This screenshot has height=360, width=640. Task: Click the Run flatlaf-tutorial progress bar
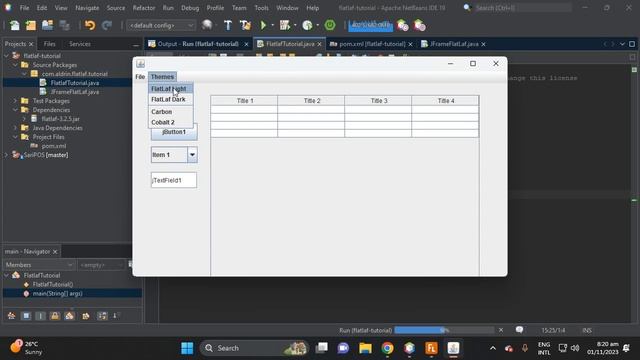coord(444,330)
